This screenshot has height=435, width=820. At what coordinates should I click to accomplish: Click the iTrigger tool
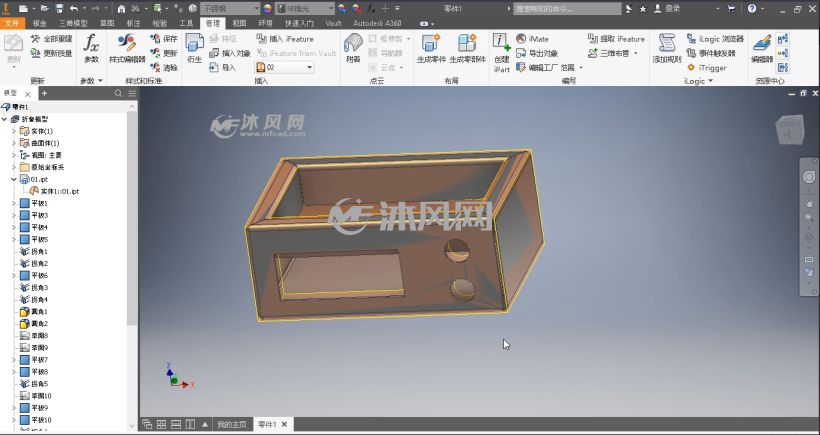coord(706,67)
